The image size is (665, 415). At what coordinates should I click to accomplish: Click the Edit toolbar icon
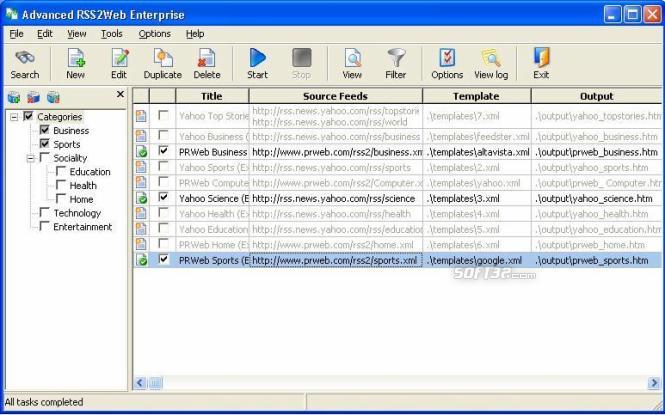pyautogui.click(x=119, y=58)
